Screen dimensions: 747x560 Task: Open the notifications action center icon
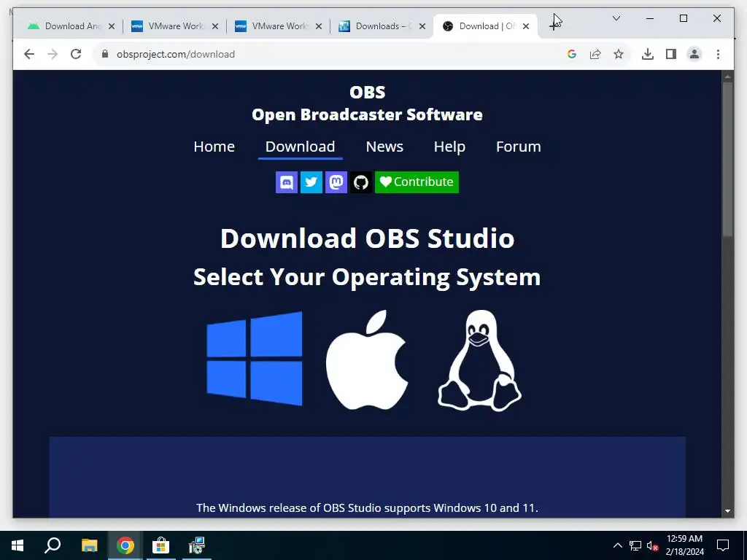click(x=723, y=545)
